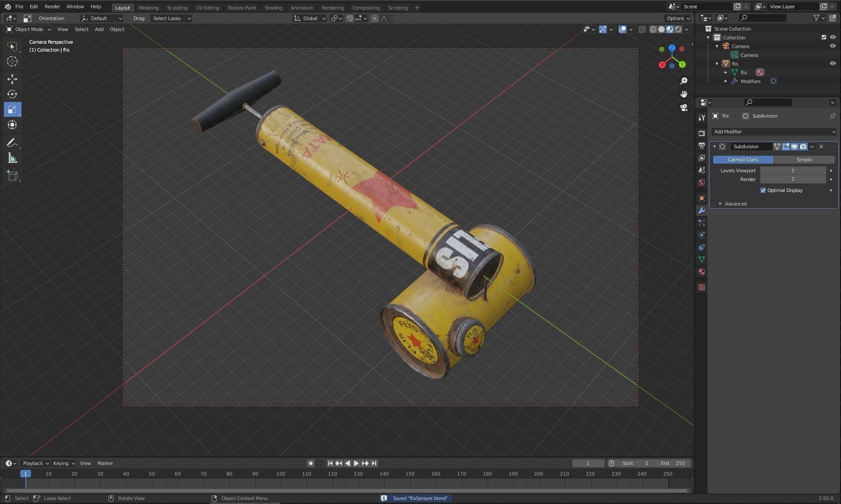
Task: Open the Render menu
Action: 52,7
